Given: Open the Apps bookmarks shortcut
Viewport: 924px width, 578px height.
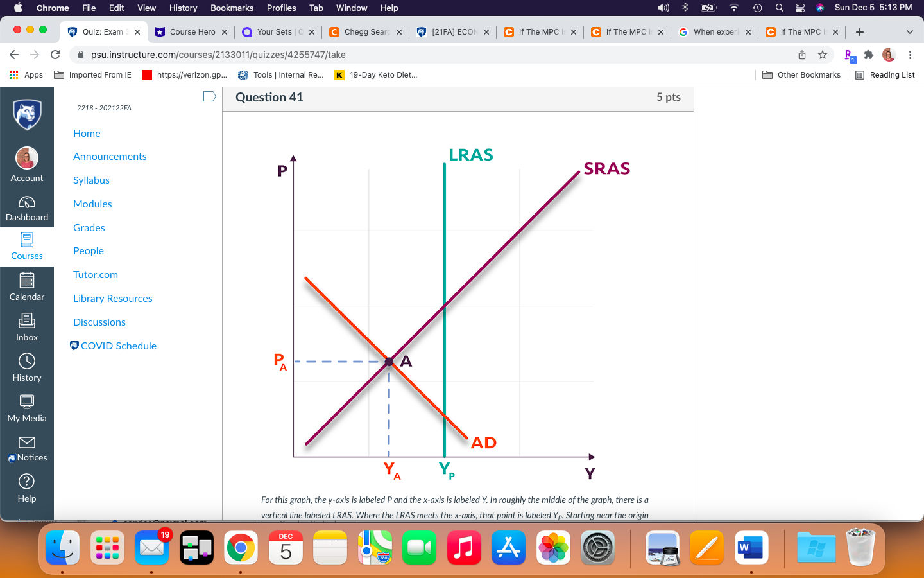Looking at the screenshot, I should tap(26, 75).
